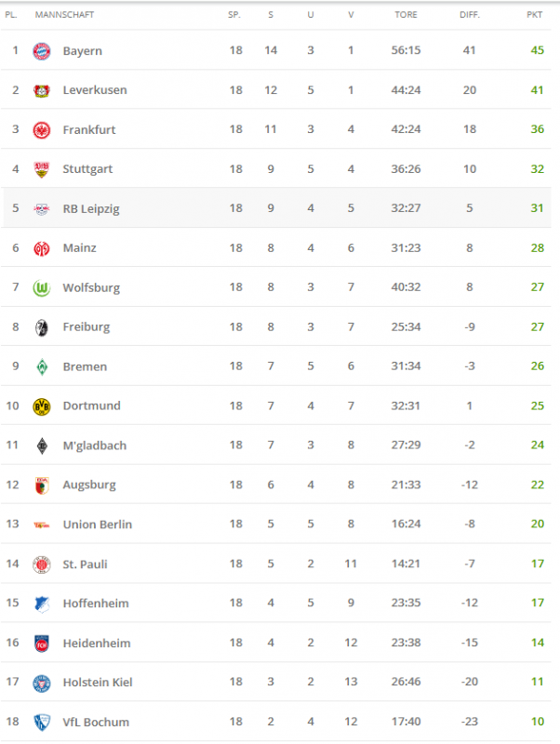Click the Frankfurt eagle crest icon
Screen dimensions: 560x744
point(42,129)
